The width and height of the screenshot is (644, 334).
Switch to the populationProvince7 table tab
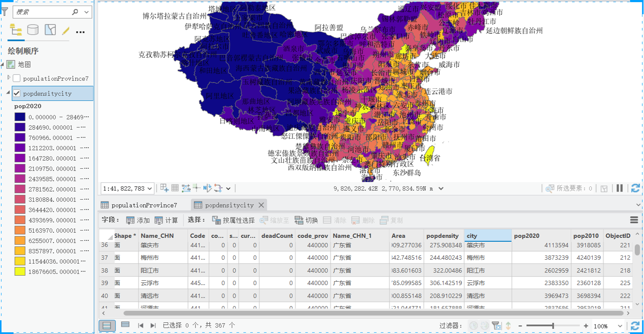(139, 205)
